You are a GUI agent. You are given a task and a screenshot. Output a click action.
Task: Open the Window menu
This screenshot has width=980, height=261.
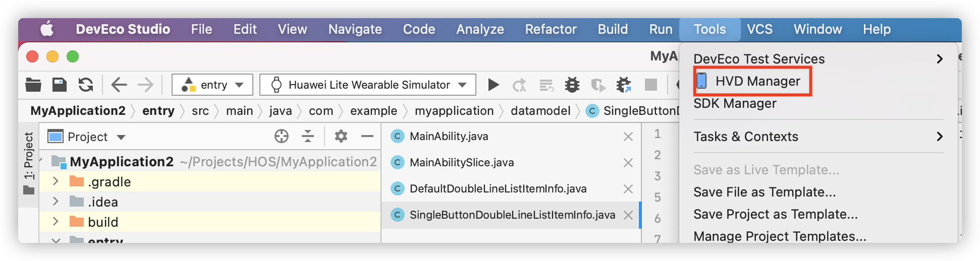[x=818, y=29]
